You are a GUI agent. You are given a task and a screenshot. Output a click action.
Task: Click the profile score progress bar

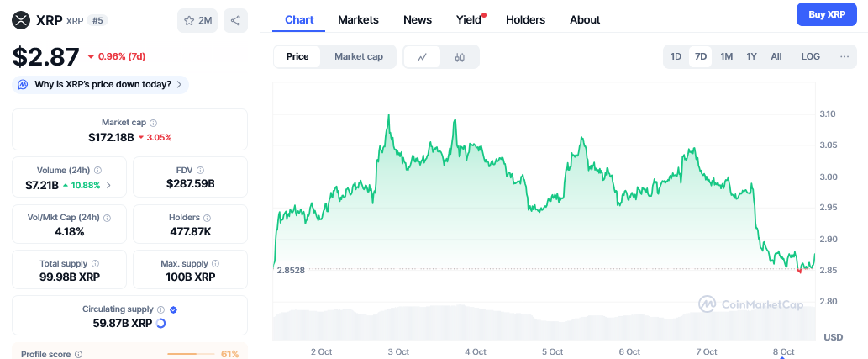pyautogui.click(x=192, y=354)
